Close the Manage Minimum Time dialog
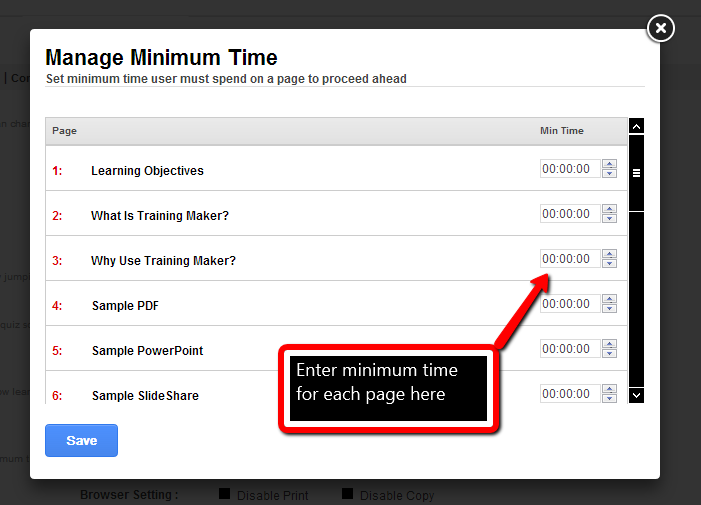 click(660, 28)
